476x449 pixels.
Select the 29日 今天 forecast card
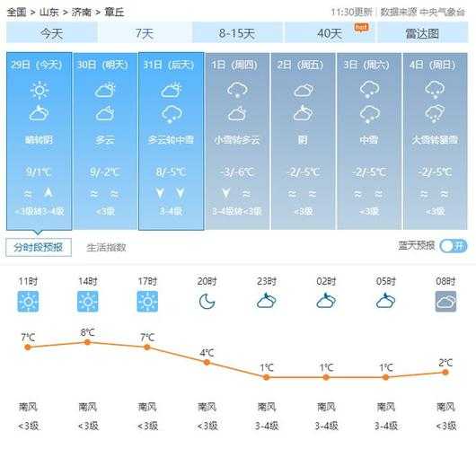click(x=40, y=141)
